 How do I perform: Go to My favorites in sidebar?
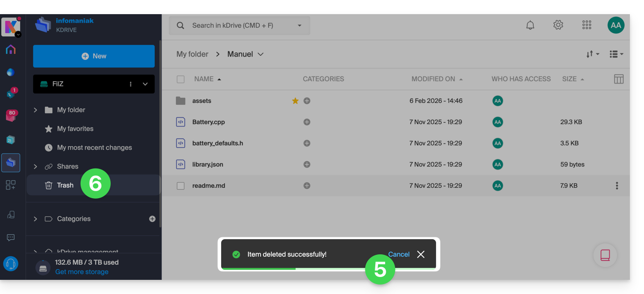point(75,129)
